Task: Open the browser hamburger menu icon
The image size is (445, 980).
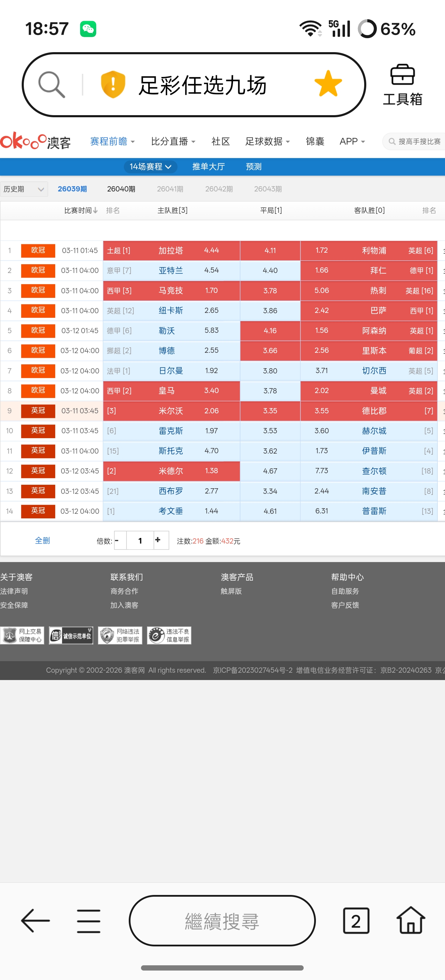Action: pyautogui.click(x=88, y=921)
